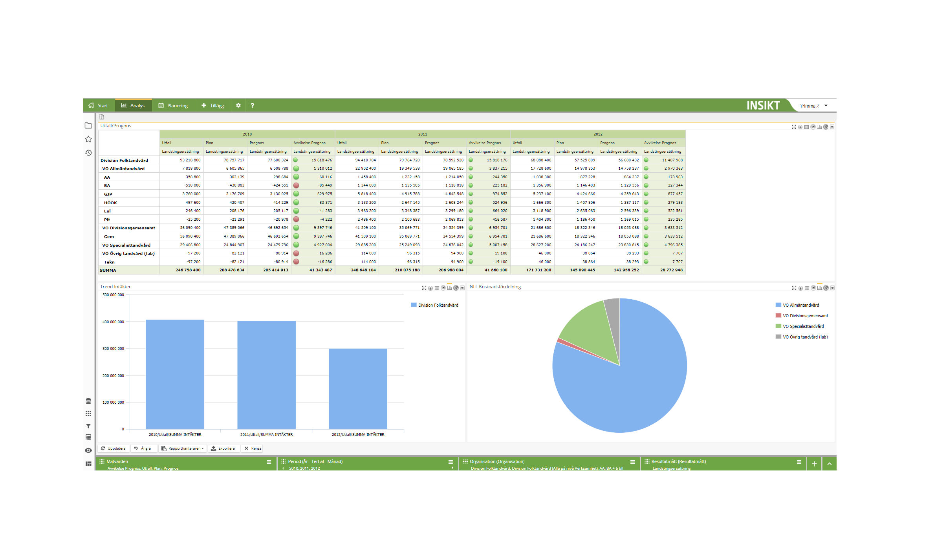The height and width of the screenshot is (560, 945).
Task: Open NLL Kostnadsfördelning panel dropdown arrow
Action: [x=832, y=288]
